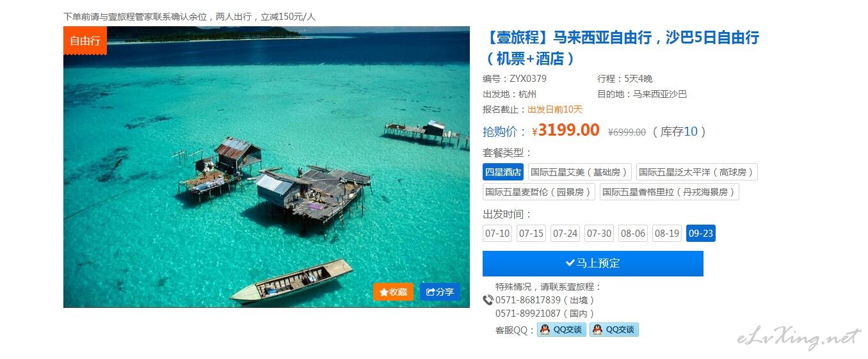This screenshot has height=359, width=868.
Task: Select departure date 09-23
Action: tap(701, 234)
